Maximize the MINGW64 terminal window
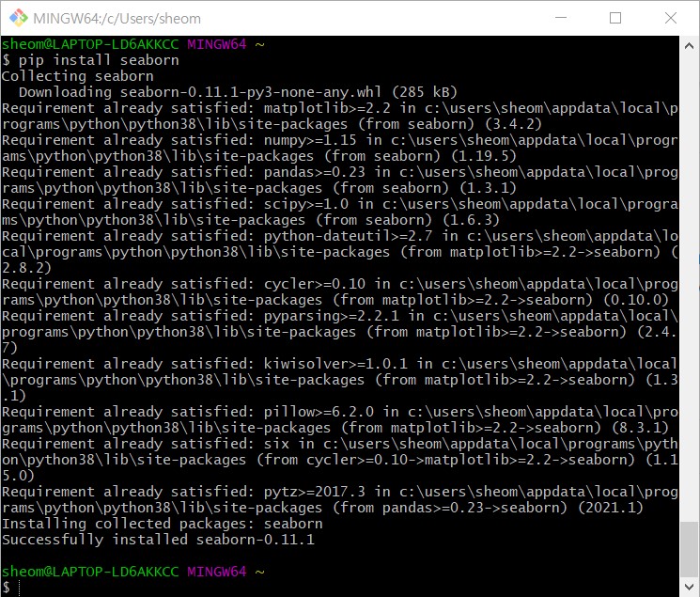This screenshot has width=700, height=597. tap(615, 18)
